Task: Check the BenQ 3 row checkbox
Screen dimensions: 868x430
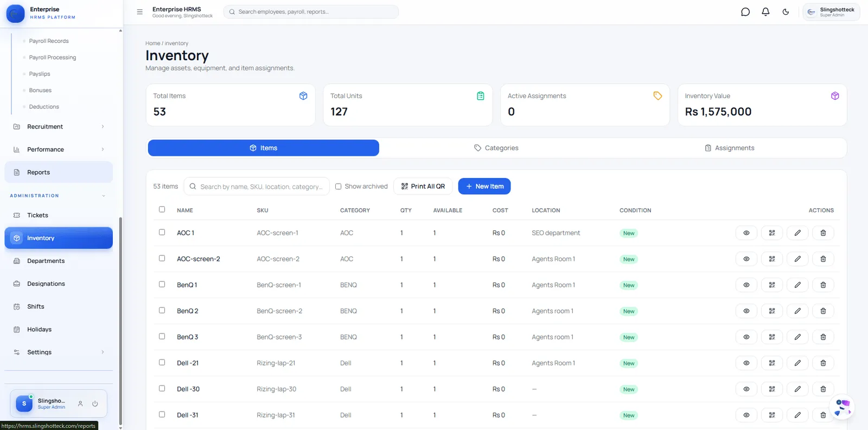Action: pyautogui.click(x=162, y=336)
